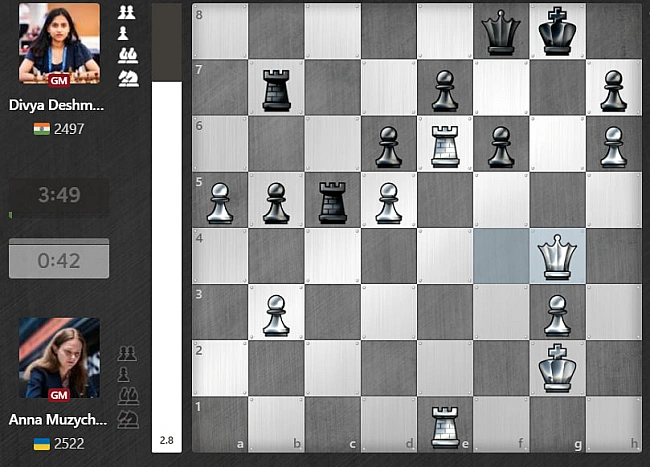This screenshot has width=650, height=467.
Task: Select the black pawn on e7
Action: click(444, 88)
